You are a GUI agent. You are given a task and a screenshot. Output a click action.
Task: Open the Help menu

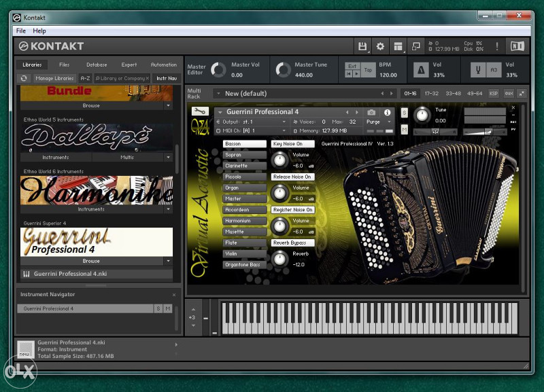39,31
